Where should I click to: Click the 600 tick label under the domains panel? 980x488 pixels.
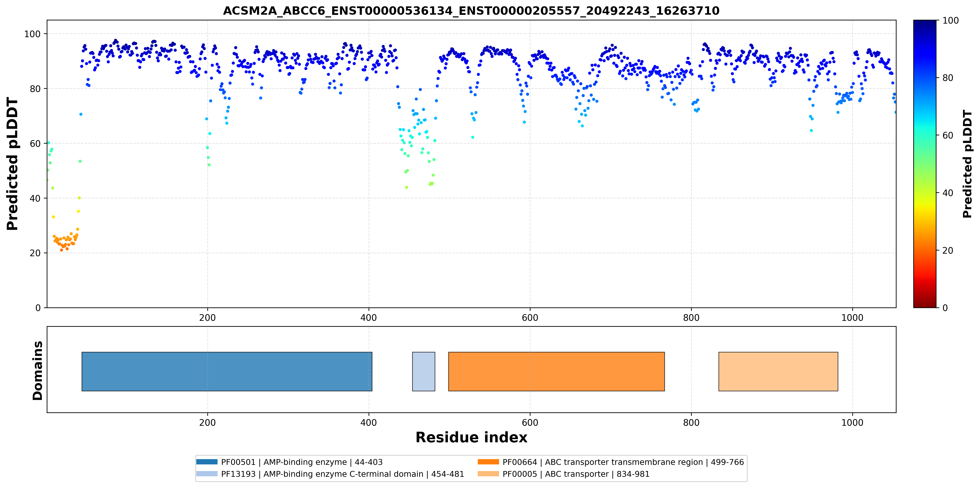(x=530, y=423)
